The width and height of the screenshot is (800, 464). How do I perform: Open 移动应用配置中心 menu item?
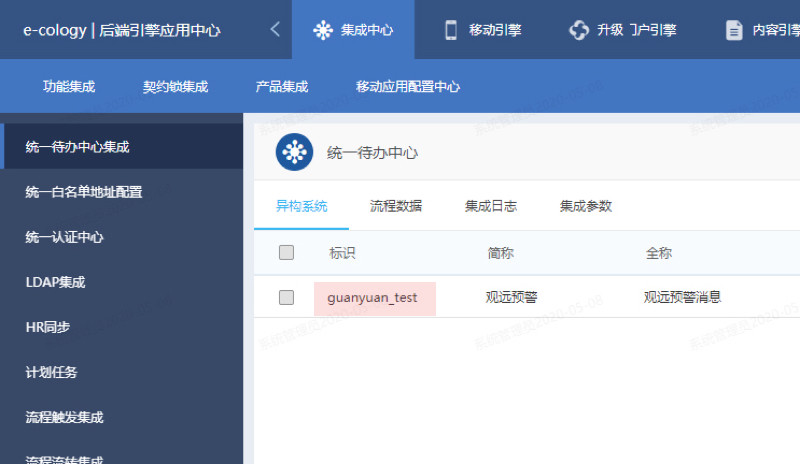(x=408, y=86)
